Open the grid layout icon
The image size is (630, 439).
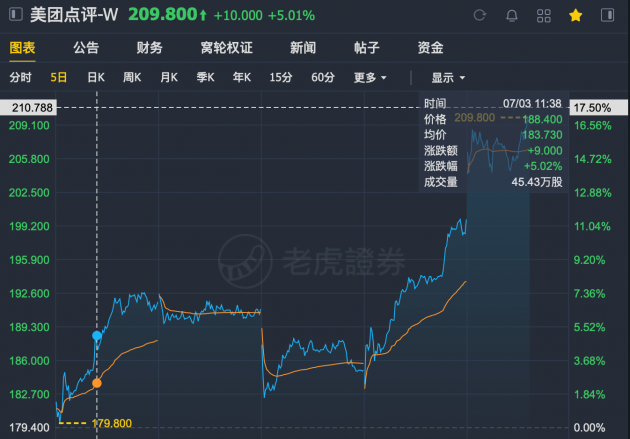[544, 16]
